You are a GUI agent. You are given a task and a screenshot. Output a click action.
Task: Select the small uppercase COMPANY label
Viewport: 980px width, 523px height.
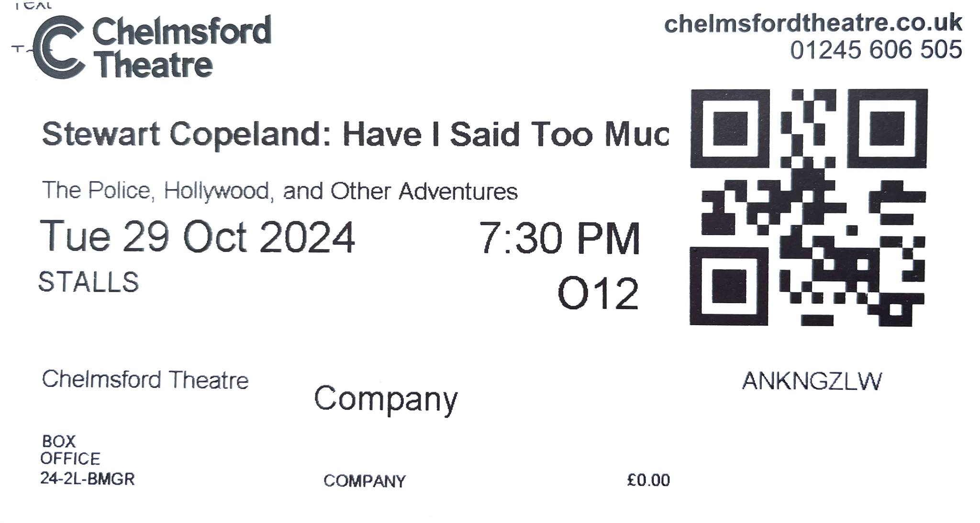tap(365, 481)
